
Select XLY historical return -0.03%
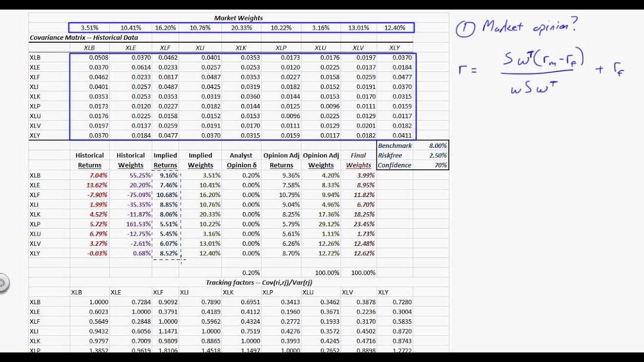pyautogui.click(x=97, y=253)
